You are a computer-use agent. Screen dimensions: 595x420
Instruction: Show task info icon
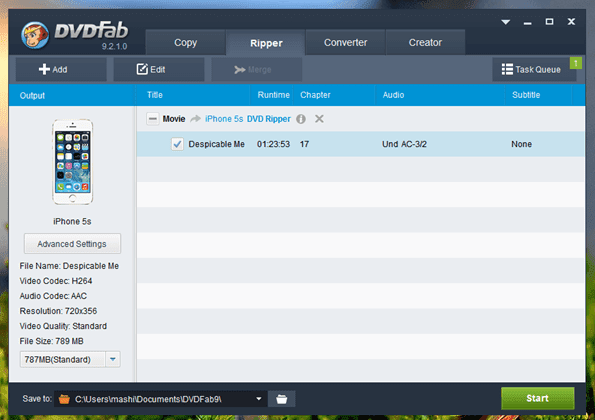point(301,119)
